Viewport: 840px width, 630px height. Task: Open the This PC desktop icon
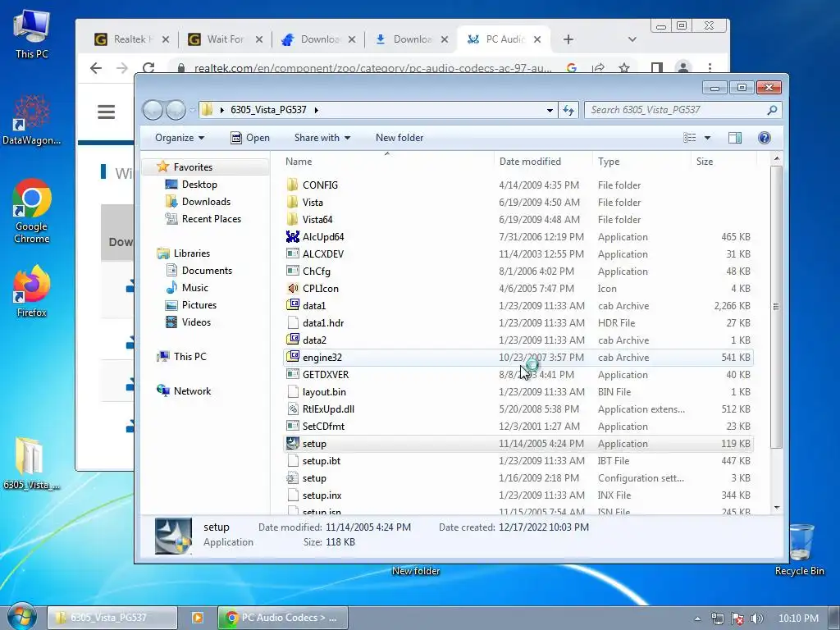click(32, 34)
